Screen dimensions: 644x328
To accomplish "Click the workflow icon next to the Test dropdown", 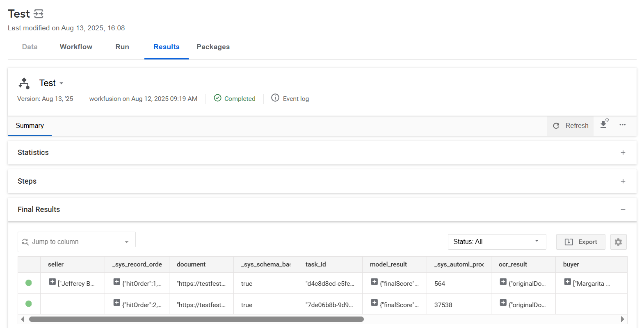I will [24, 83].
